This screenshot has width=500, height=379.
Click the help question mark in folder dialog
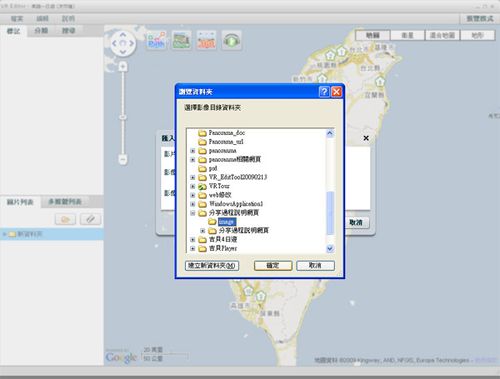(324, 91)
